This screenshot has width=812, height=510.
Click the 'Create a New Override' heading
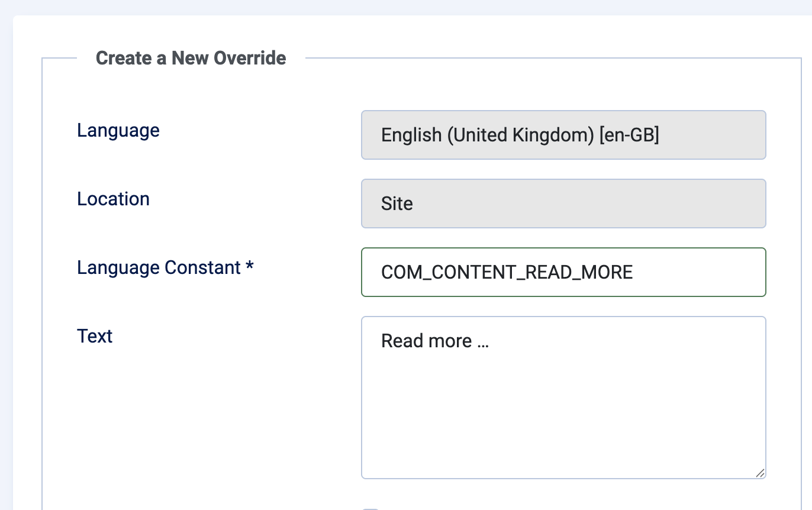point(191,57)
